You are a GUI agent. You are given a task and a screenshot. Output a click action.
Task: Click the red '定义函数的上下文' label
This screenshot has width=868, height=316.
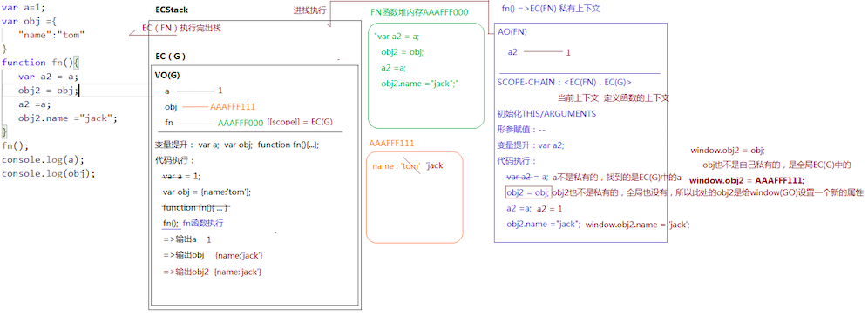point(636,98)
